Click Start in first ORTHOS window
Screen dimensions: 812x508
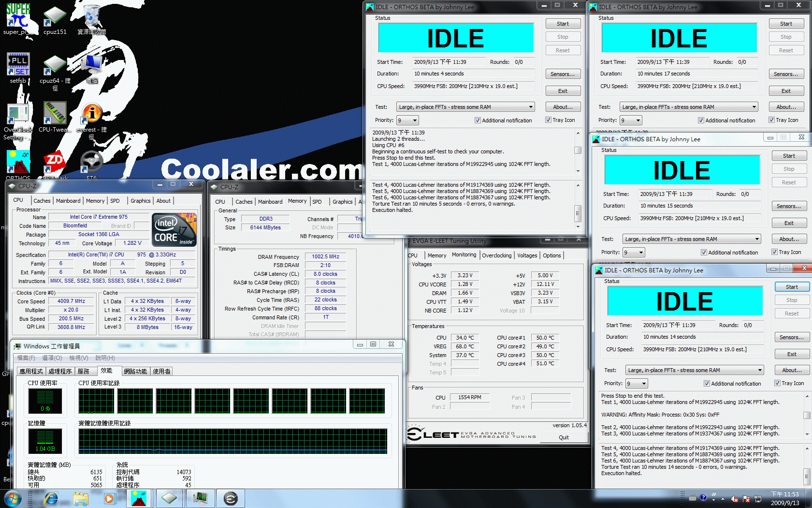563,24
